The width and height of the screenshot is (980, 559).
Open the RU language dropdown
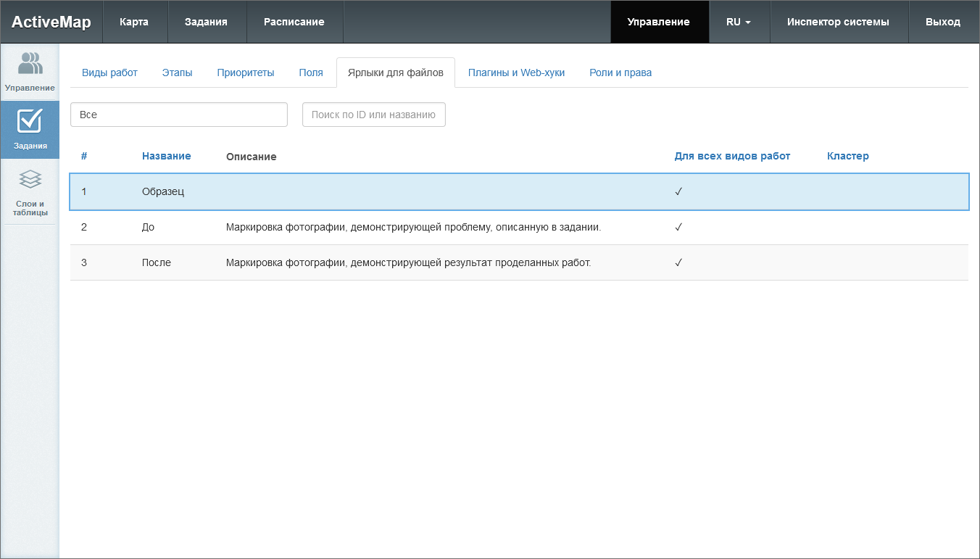(738, 22)
